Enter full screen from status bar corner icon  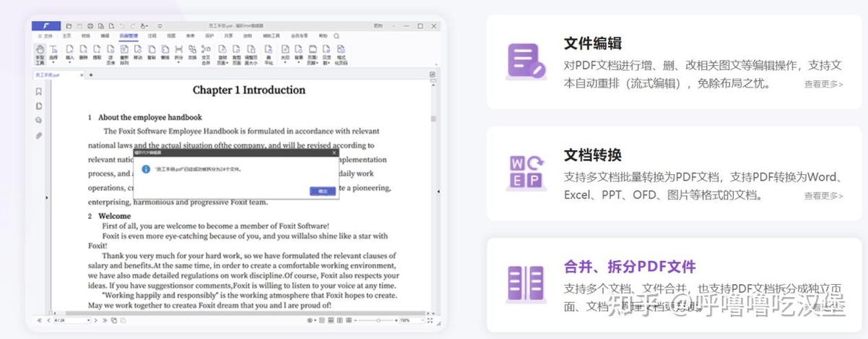(430, 320)
